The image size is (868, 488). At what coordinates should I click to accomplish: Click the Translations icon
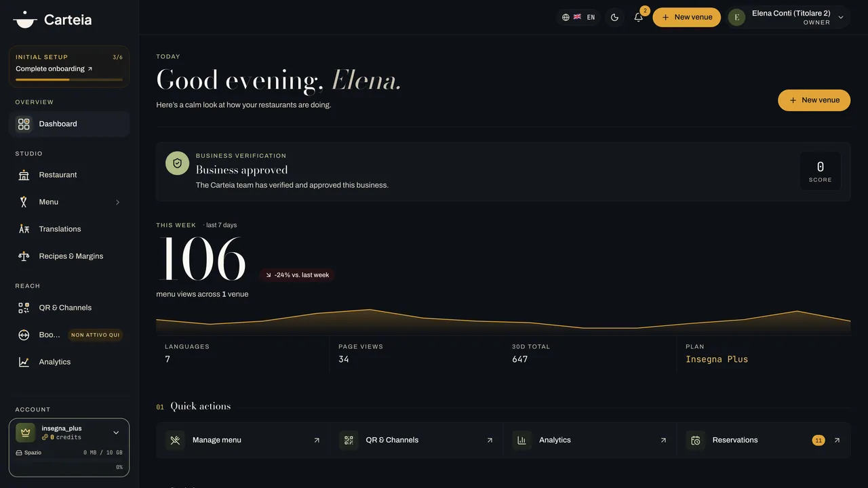coord(24,229)
